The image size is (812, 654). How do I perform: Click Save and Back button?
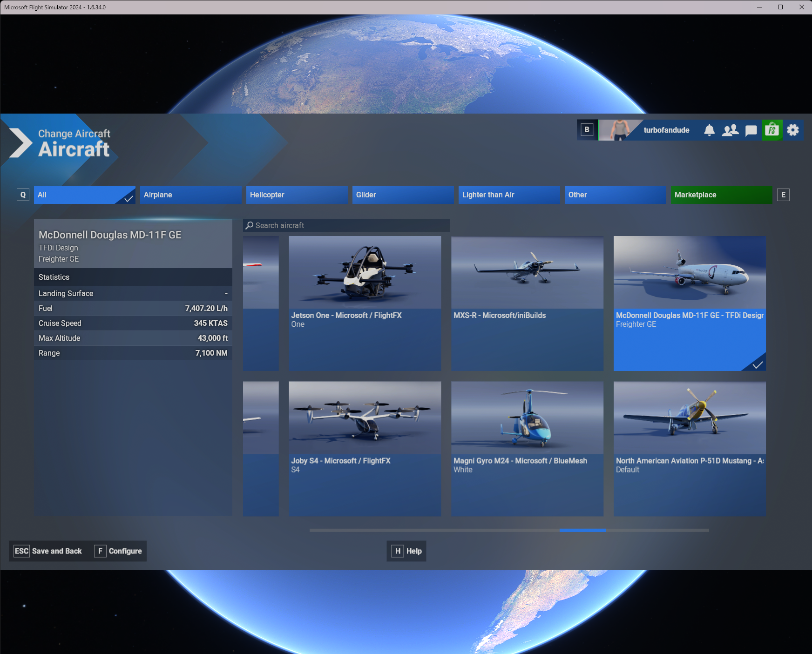point(48,551)
